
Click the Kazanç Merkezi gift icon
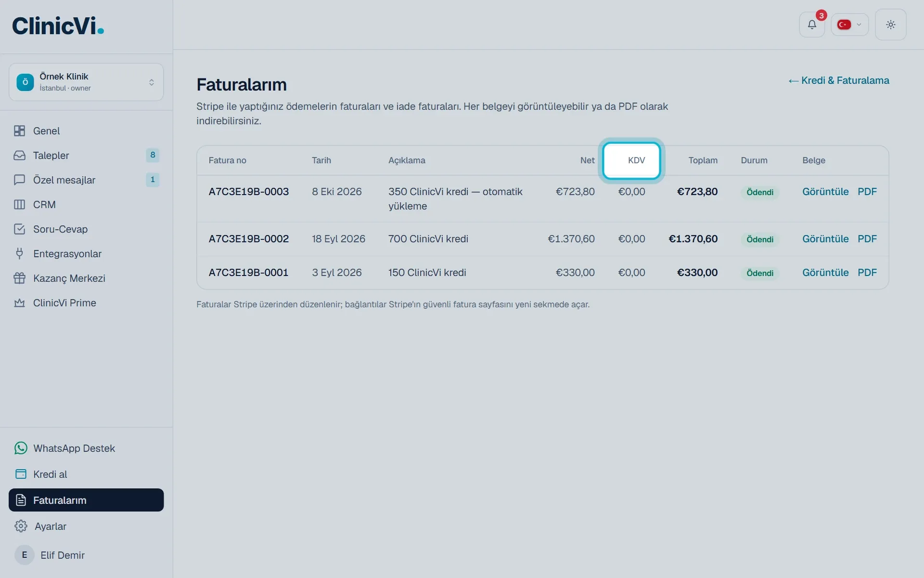[19, 278]
